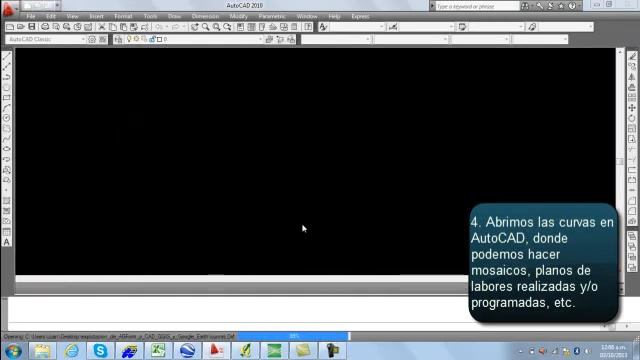The height and width of the screenshot is (360, 640).
Task: Select the Erase tool in Modify toolbar
Action: (x=632, y=56)
